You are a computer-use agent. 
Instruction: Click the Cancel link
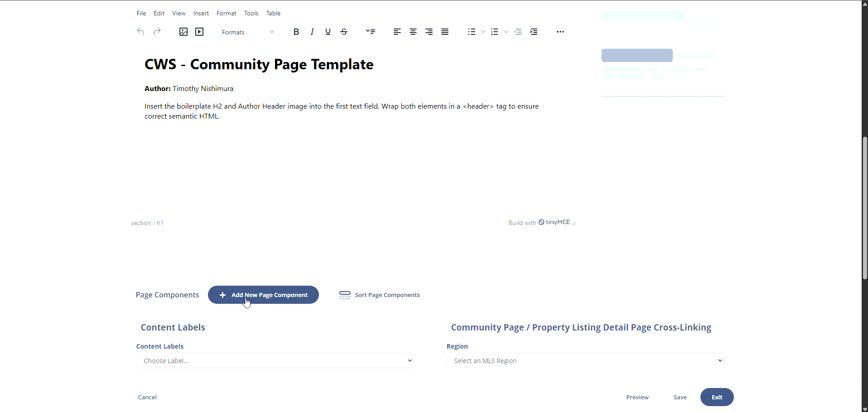tap(147, 398)
